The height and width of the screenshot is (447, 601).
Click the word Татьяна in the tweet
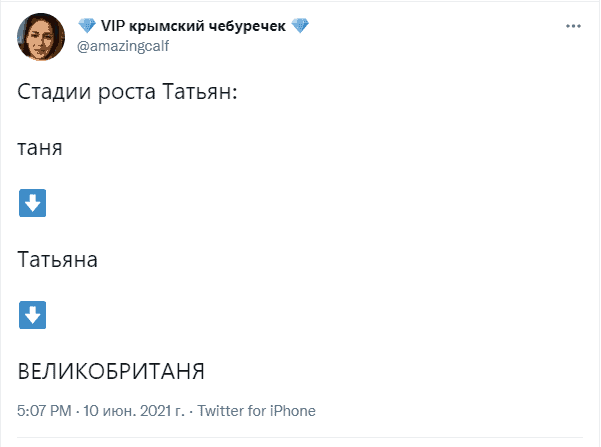[57, 260]
